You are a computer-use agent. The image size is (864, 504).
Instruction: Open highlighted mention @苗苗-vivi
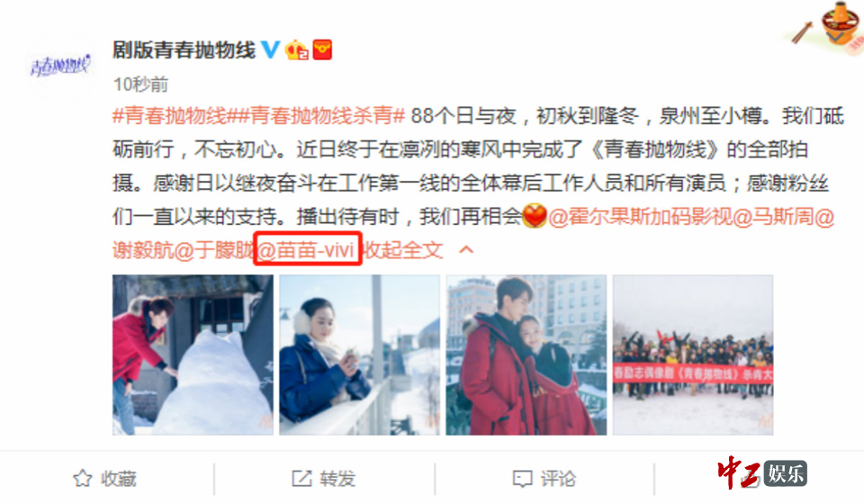tap(305, 250)
